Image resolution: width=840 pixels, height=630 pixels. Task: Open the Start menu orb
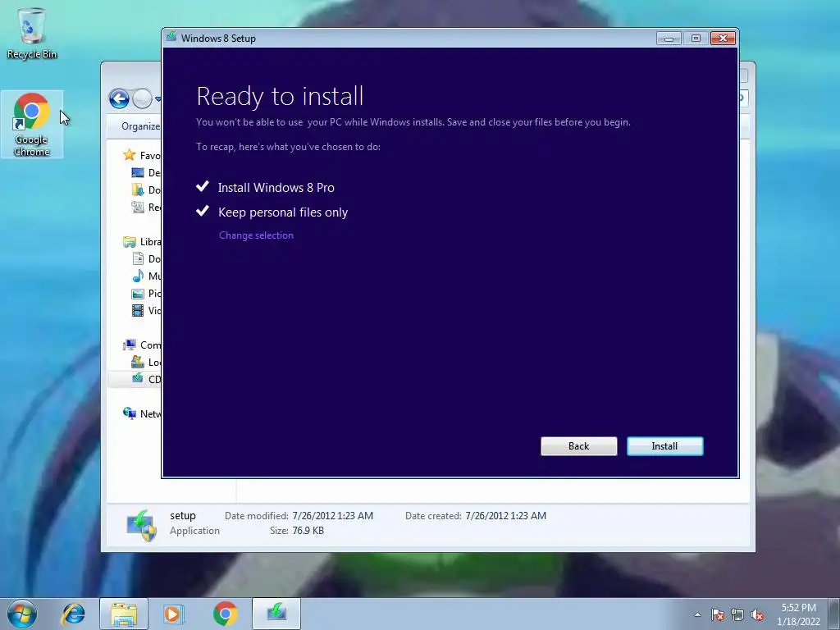coord(22,614)
